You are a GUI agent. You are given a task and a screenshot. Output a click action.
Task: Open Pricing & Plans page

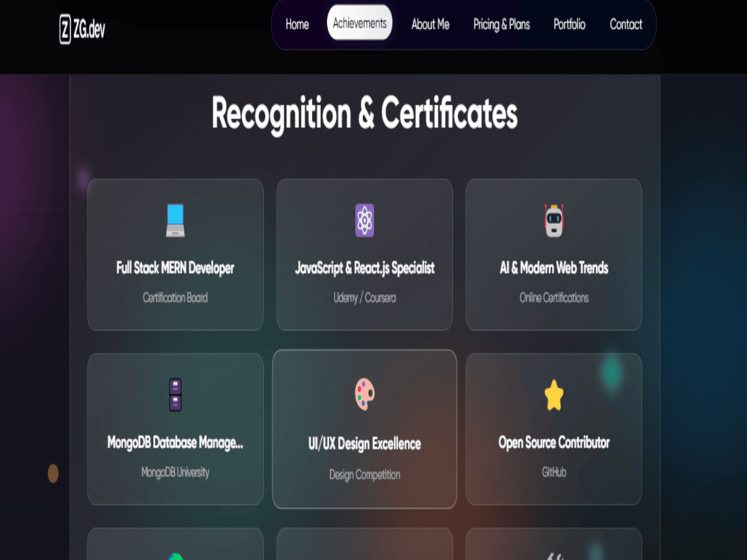pyautogui.click(x=501, y=25)
